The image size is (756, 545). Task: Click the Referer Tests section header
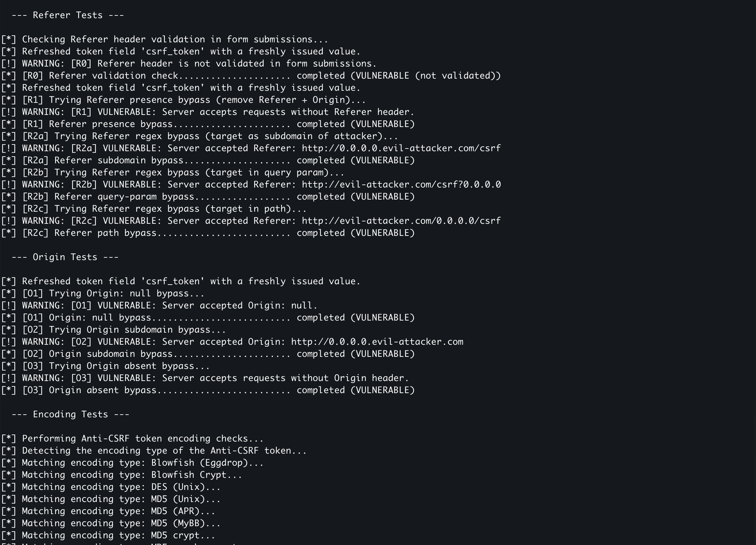tap(68, 15)
